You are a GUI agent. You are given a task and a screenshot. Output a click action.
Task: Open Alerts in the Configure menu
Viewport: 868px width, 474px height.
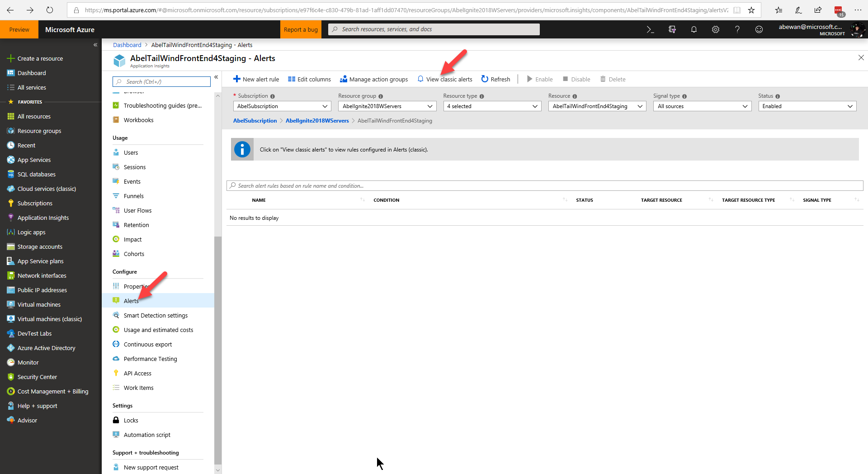tap(158, 301)
